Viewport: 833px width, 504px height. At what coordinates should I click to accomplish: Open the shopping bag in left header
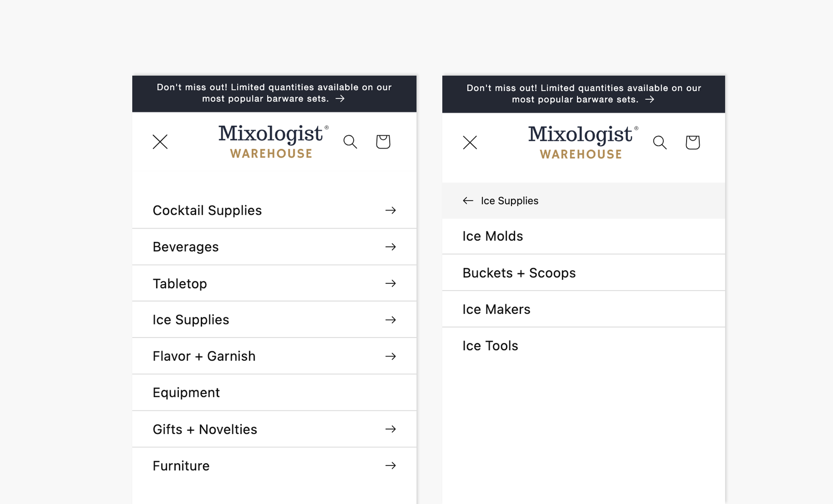click(x=383, y=142)
